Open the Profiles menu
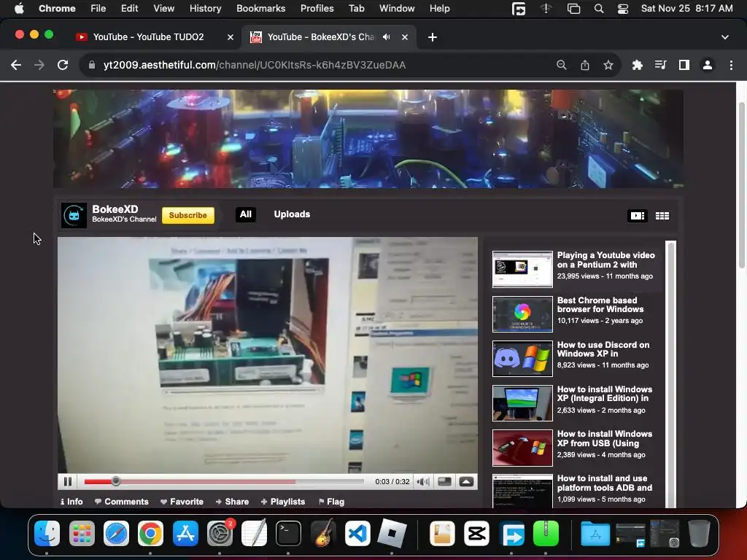 317,9
